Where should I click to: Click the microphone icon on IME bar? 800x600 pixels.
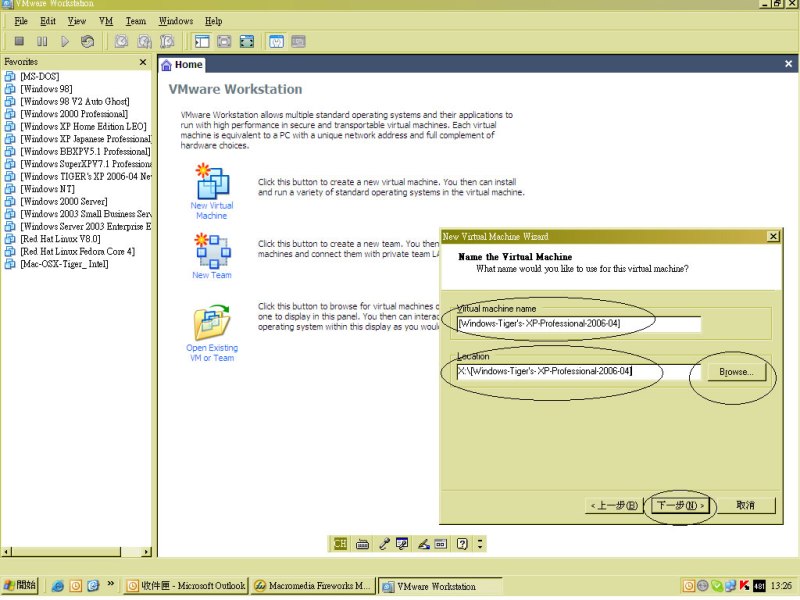click(x=384, y=544)
